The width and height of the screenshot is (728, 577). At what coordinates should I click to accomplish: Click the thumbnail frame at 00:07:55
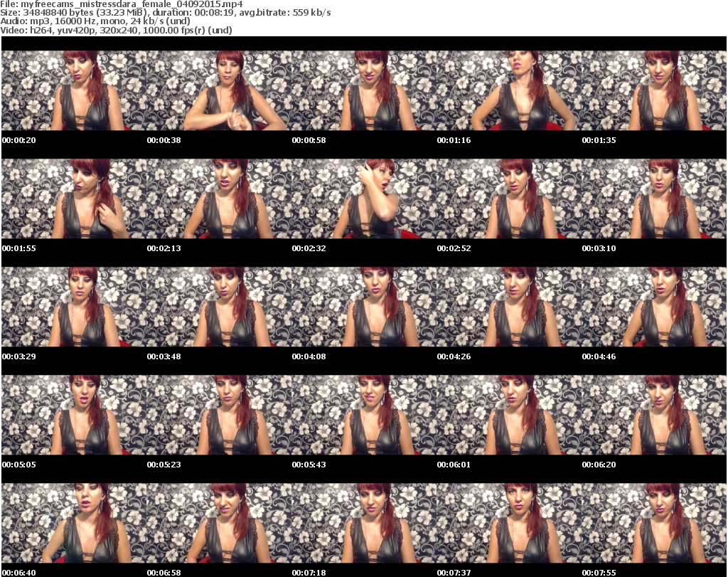(x=654, y=524)
